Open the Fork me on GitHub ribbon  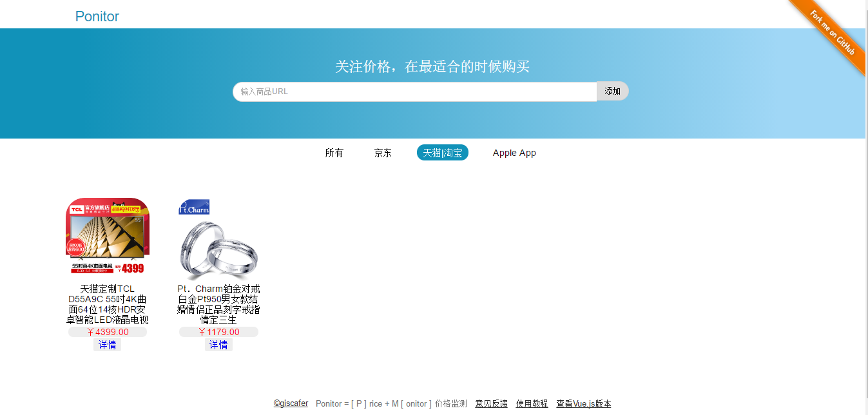tap(832, 34)
